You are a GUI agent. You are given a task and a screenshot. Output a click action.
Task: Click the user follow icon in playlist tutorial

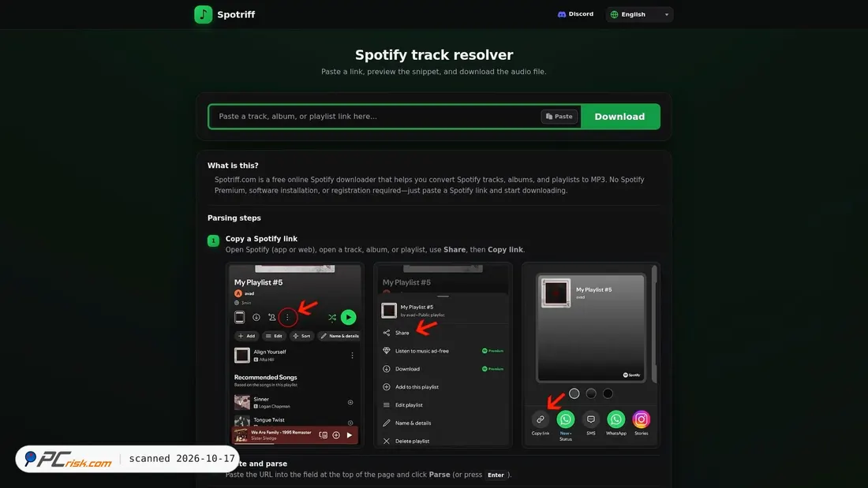point(271,318)
